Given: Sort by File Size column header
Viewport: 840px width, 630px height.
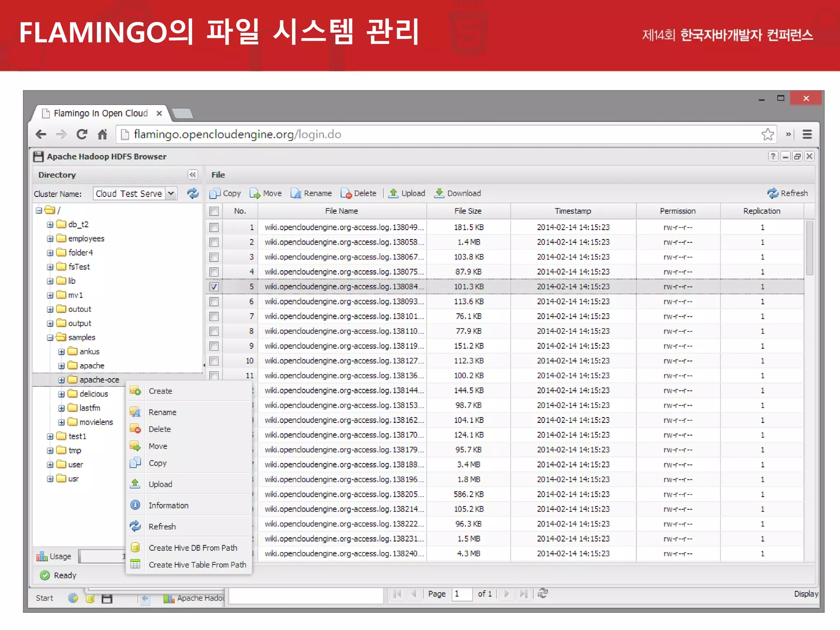Looking at the screenshot, I should [468, 211].
